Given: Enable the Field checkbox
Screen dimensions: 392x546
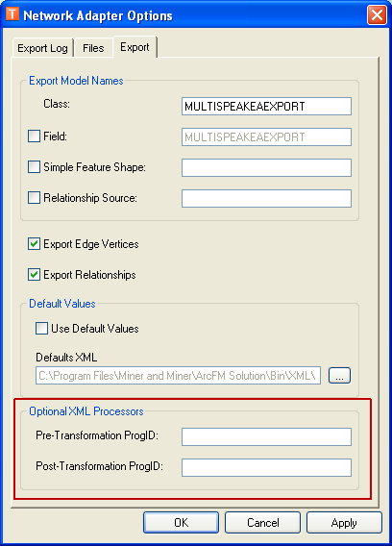Looking at the screenshot, I should pos(35,136).
